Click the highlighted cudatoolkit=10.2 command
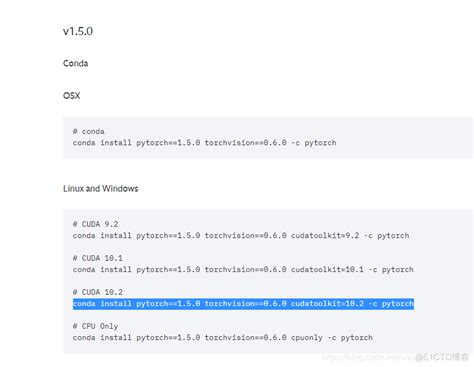This screenshot has height=367, width=474. (243, 304)
